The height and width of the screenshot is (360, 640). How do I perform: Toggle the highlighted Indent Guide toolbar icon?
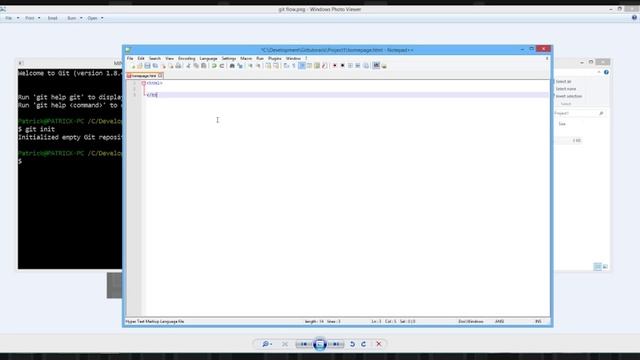pyautogui.click(x=302, y=66)
